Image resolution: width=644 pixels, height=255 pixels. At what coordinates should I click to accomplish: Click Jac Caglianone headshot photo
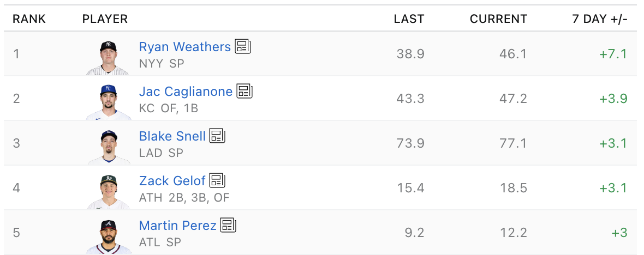point(108,102)
